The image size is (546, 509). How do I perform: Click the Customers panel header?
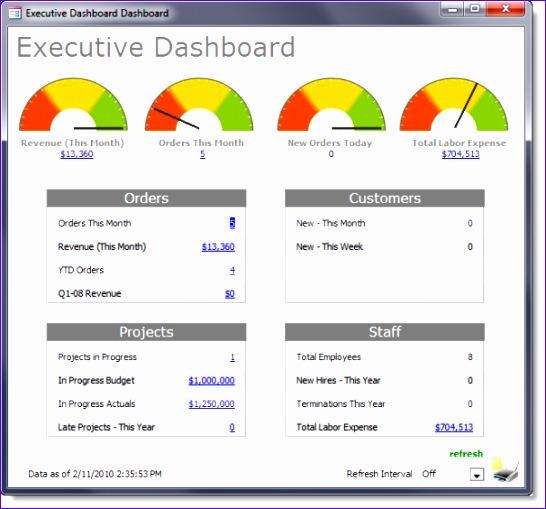click(385, 198)
